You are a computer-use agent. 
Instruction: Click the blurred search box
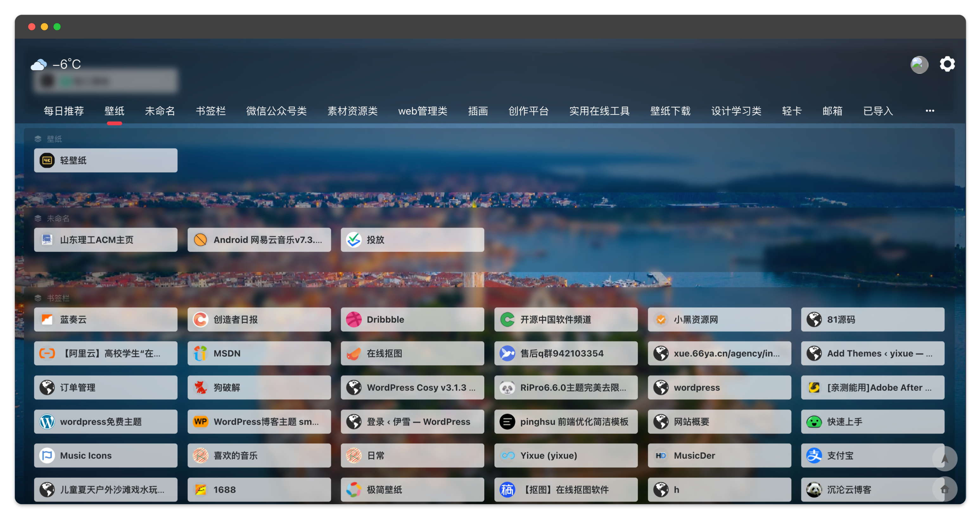pos(105,81)
